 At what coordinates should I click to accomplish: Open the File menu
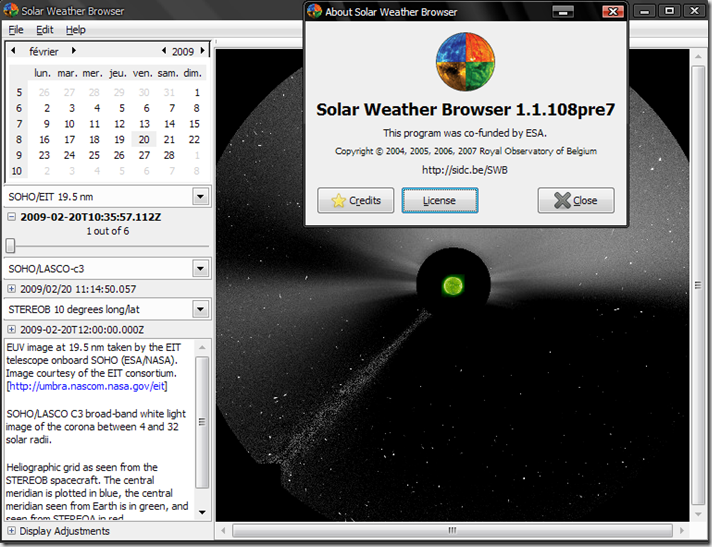pyautogui.click(x=16, y=30)
